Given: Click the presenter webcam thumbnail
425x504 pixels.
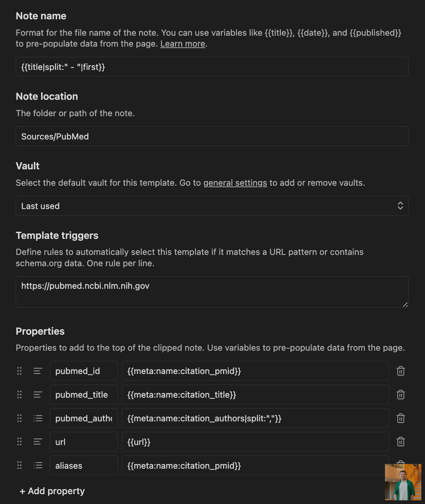Looking at the screenshot, I should (x=403, y=482).
